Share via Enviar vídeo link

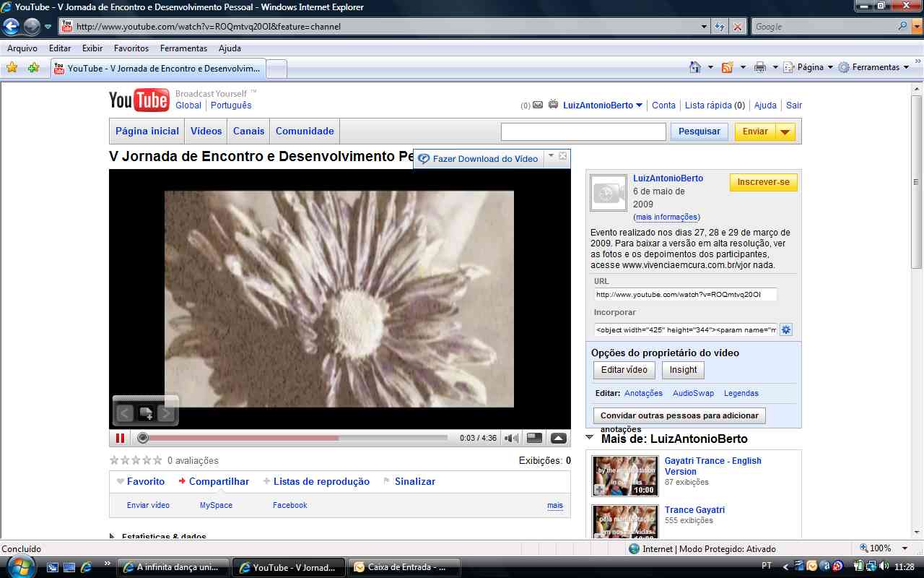[148, 505]
